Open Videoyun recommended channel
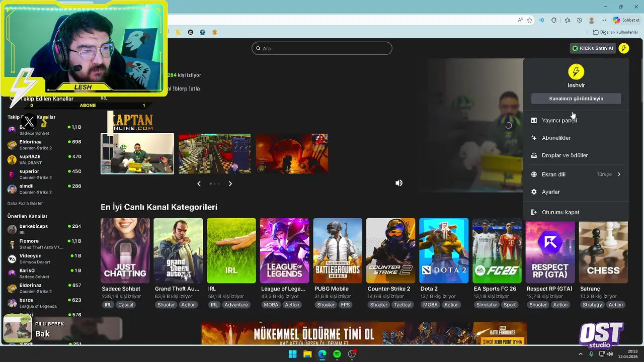Viewport: 644px width, 362px height. pos(44,258)
